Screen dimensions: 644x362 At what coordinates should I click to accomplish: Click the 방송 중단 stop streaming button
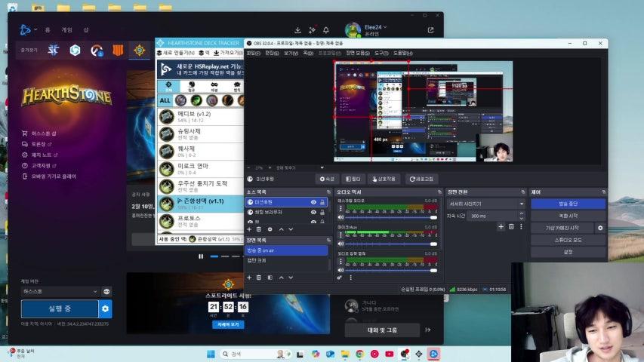pyautogui.click(x=568, y=204)
